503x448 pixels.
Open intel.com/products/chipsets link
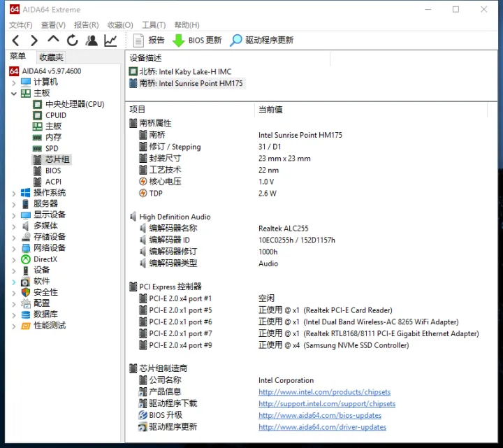click(324, 392)
